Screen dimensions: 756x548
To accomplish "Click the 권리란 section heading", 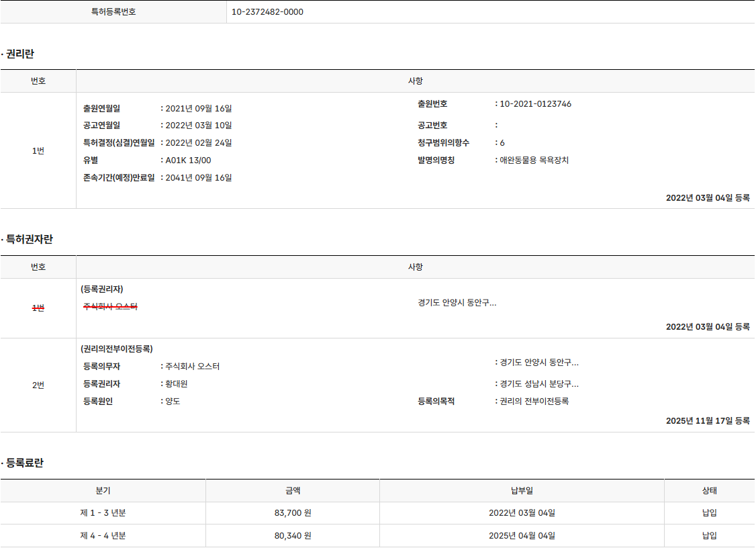I will pyautogui.click(x=19, y=54).
